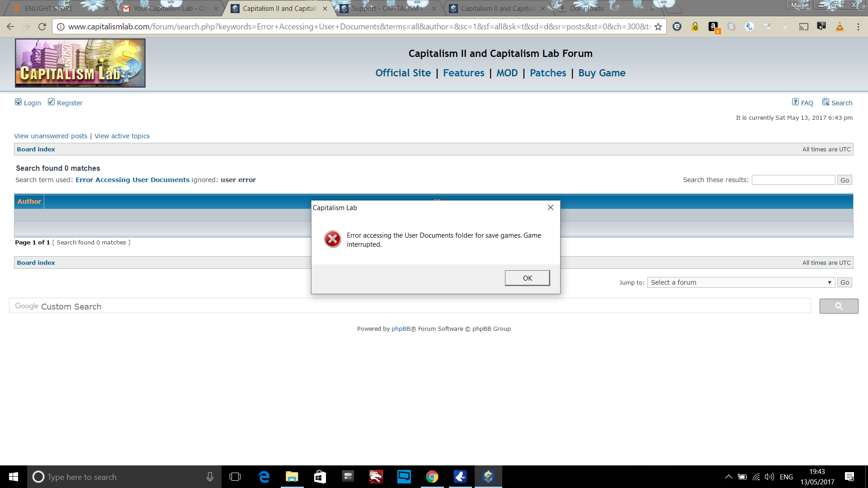The image size is (868, 488).
Task: Open File Explorer from the taskbar
Action: [292, 477]
